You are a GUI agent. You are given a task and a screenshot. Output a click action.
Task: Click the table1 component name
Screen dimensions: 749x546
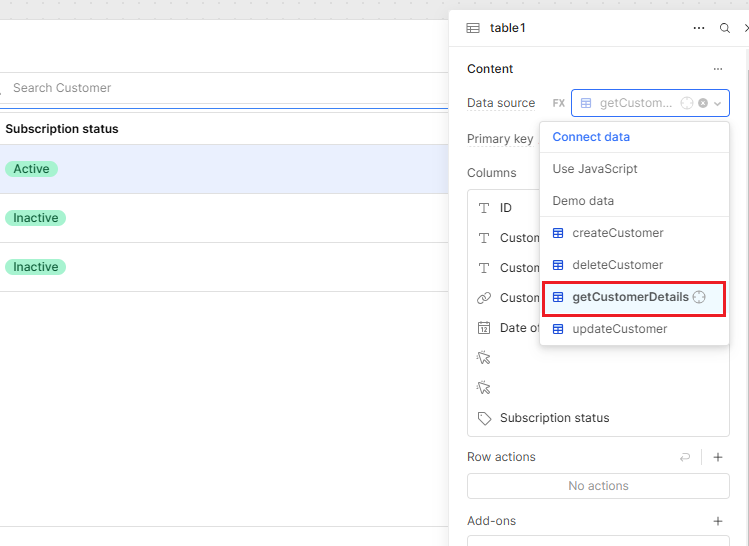click(508, 28)
